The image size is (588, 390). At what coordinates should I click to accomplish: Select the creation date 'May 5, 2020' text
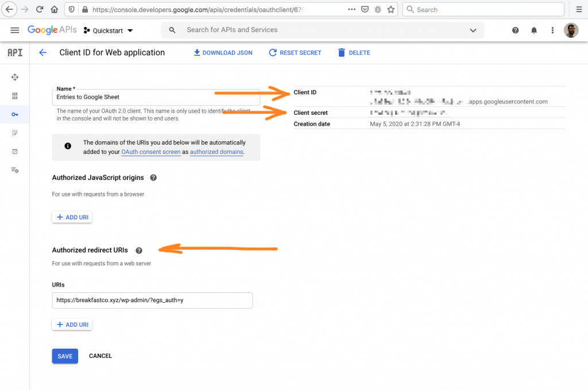[x=415, y=124]
